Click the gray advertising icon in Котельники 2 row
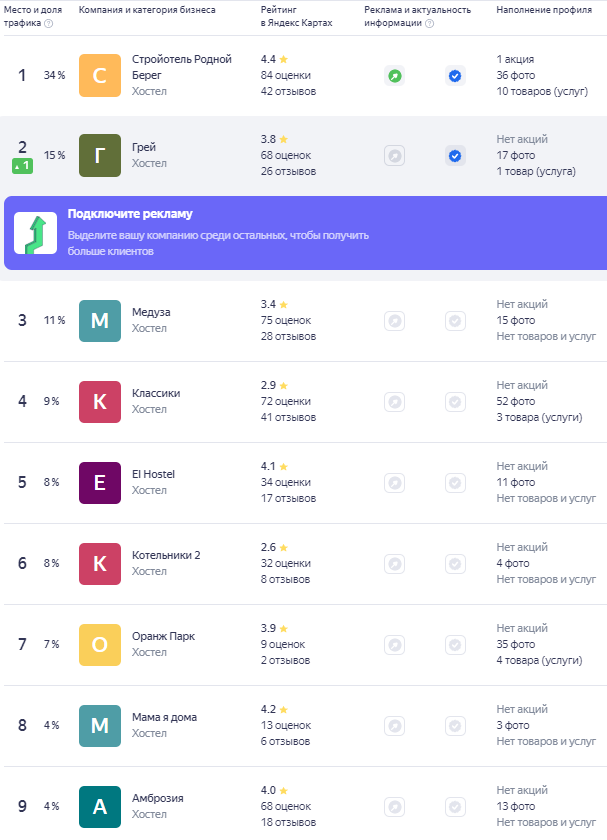The image size is (607, 840). 395,564
